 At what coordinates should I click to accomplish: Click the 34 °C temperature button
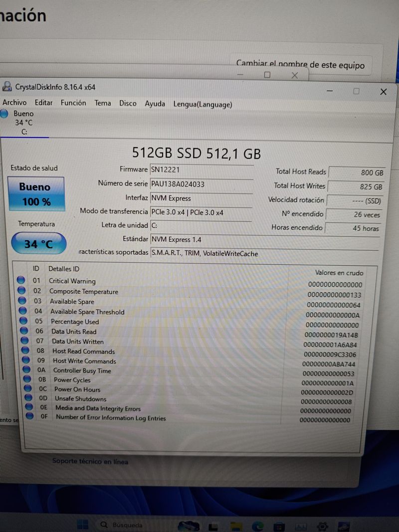pyautogui.click(x=38, y=244)
